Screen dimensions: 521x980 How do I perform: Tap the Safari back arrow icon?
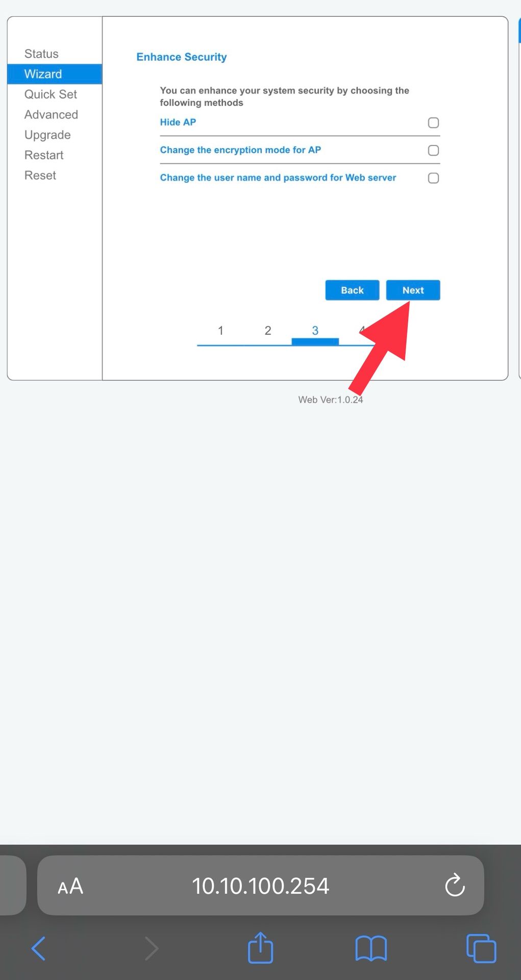click(x=38, y=948)
